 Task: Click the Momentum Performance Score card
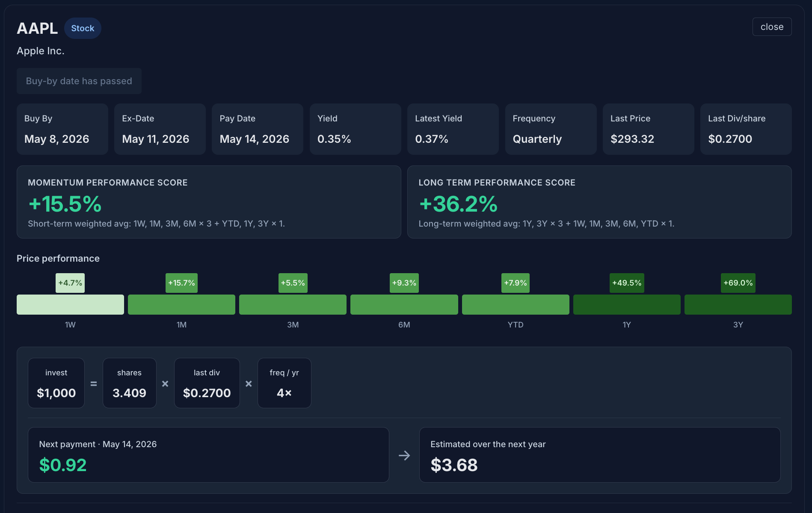[209, 202]
